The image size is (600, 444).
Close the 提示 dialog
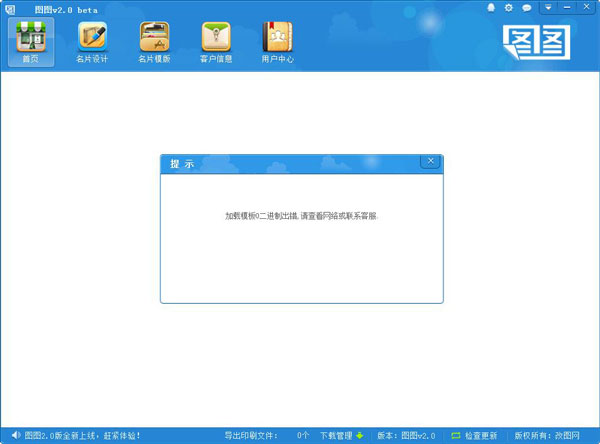pos(430,161)
